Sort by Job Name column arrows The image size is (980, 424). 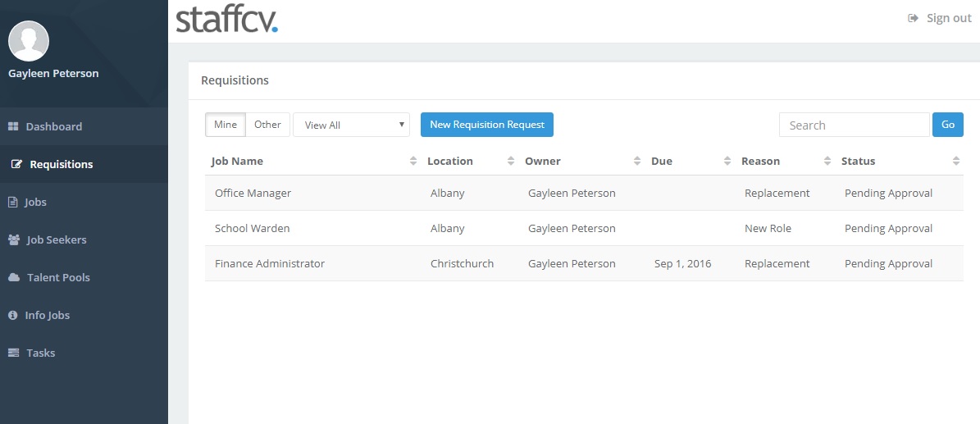413,162
